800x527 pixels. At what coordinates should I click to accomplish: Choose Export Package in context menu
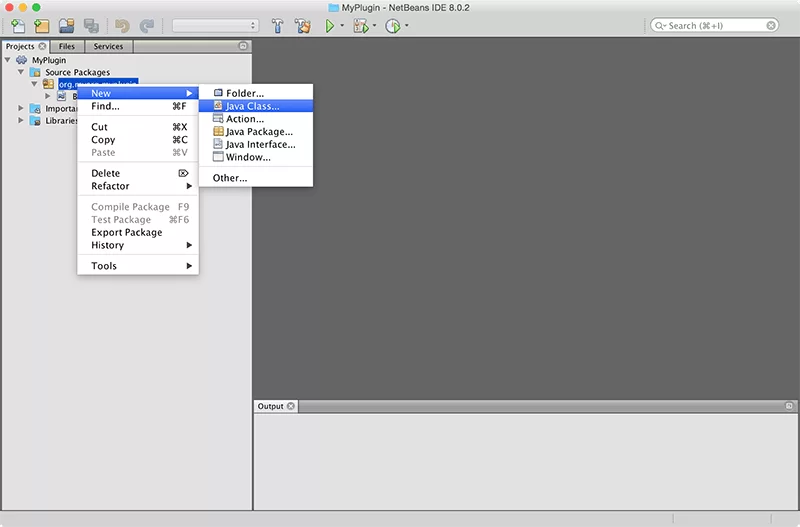tap(138, 233)
